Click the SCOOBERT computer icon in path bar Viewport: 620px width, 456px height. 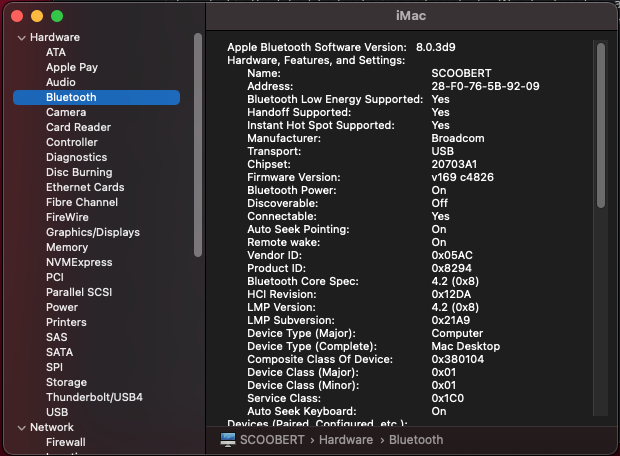(x=227, y=440)
